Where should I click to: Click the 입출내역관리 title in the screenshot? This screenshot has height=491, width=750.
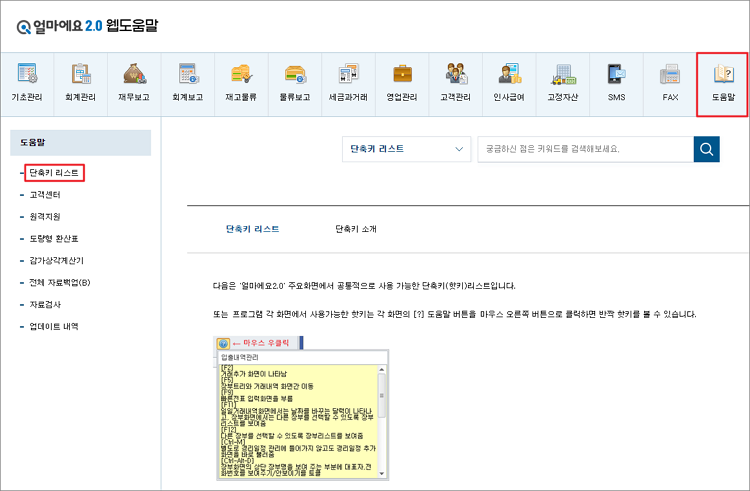[x=240, y=358]
